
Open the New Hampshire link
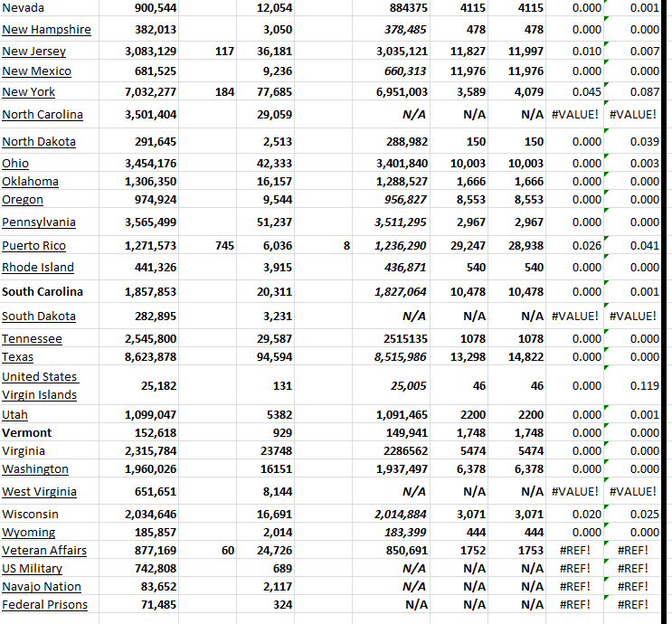click(x=46, y=30)
